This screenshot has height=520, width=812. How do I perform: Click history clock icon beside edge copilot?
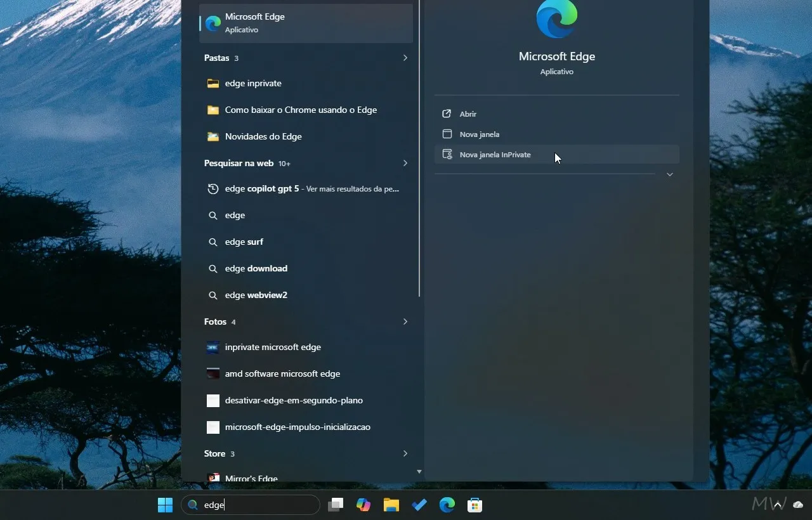tap(213, 188)
